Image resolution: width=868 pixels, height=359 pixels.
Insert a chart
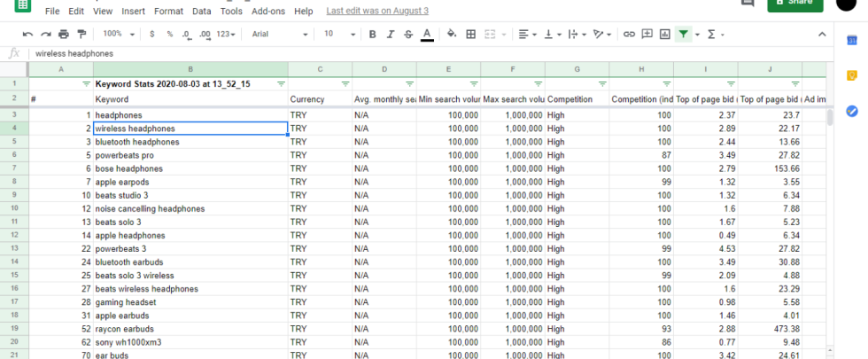665,35
